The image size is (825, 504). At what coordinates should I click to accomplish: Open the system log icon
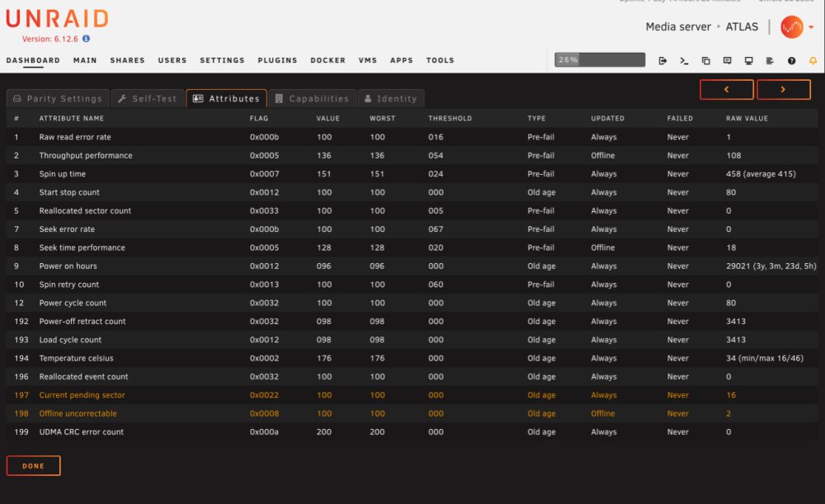[x=770, y=60]
